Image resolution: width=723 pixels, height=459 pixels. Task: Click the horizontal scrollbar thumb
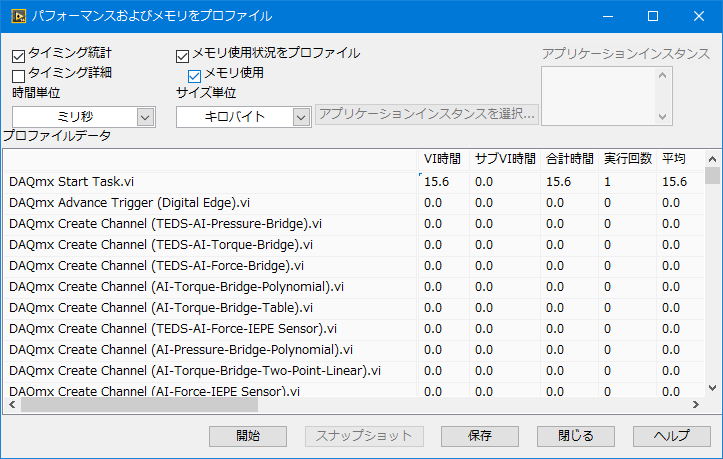point(140,405)
